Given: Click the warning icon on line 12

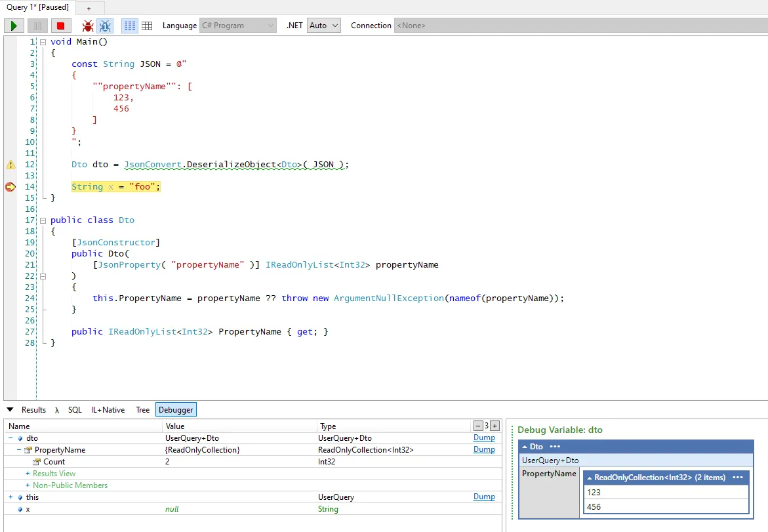Looking at the screenshot, I should tap(10, 165).
